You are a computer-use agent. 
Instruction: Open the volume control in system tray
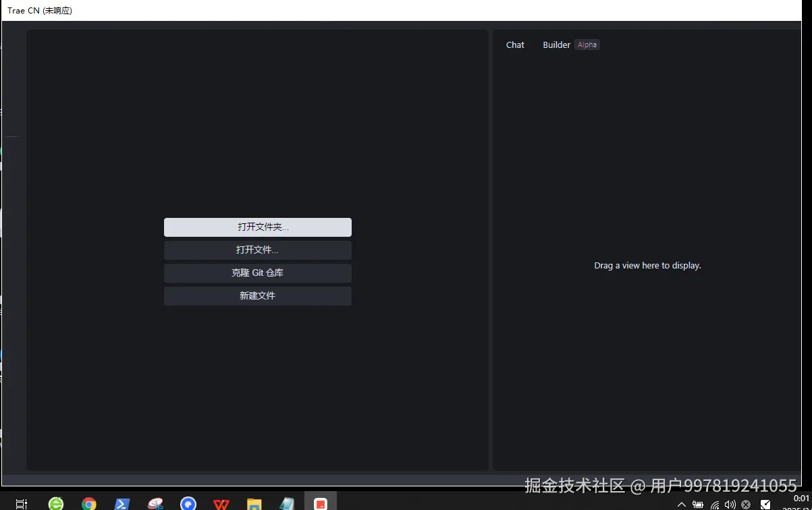[730, 504]
